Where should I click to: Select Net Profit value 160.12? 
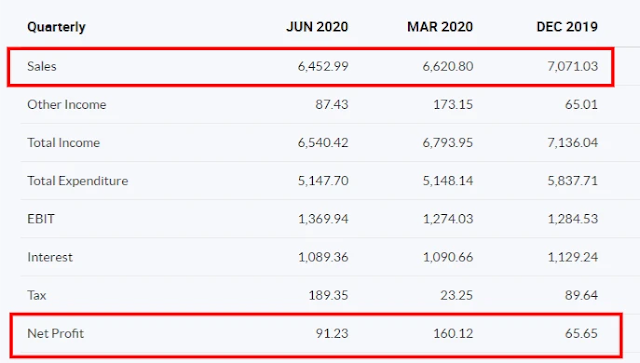click(x=453, y=334)
